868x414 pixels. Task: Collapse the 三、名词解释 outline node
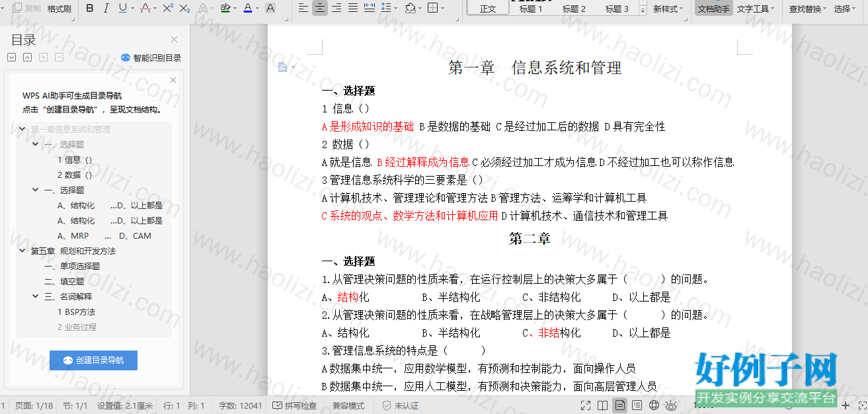(36, 297)
